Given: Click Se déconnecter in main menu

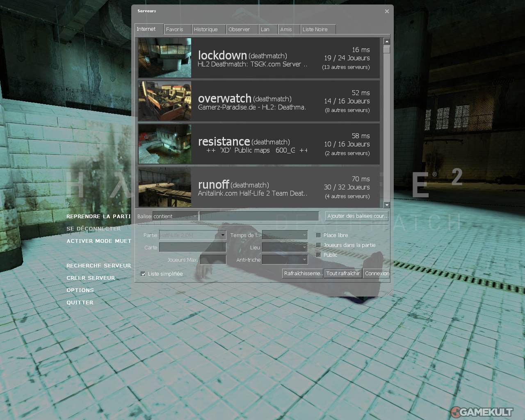Looking at the screenshot, I should coord(94,229).
